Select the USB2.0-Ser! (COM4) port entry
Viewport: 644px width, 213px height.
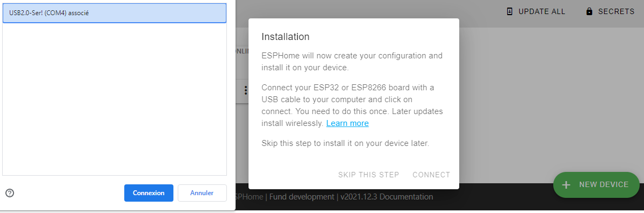[114, 13]
